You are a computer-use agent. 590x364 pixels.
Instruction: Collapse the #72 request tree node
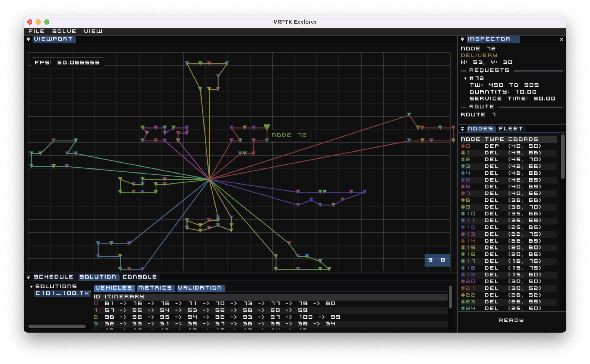click(465, 79)
